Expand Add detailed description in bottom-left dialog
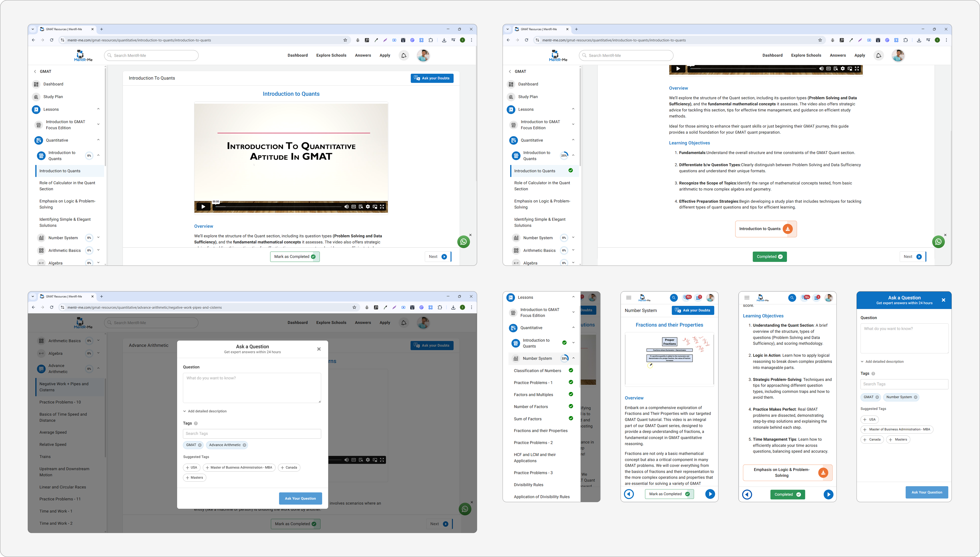 click(x=205, y=411)
